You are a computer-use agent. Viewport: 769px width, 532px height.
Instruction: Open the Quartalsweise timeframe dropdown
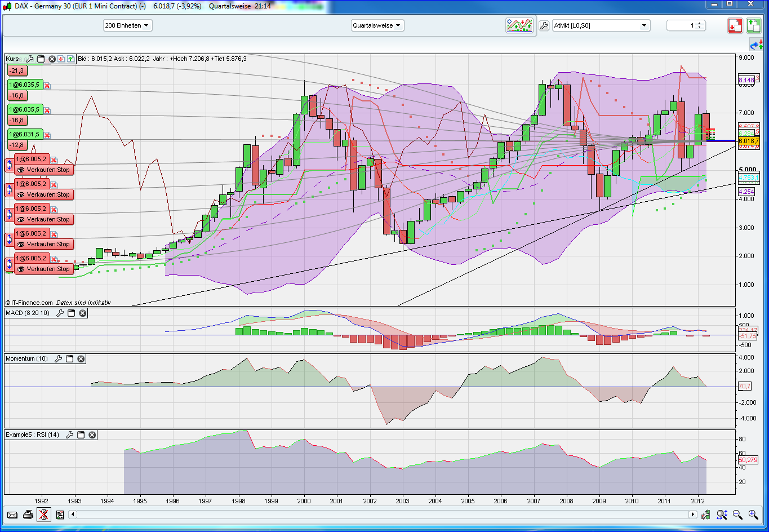pos(377,25)
